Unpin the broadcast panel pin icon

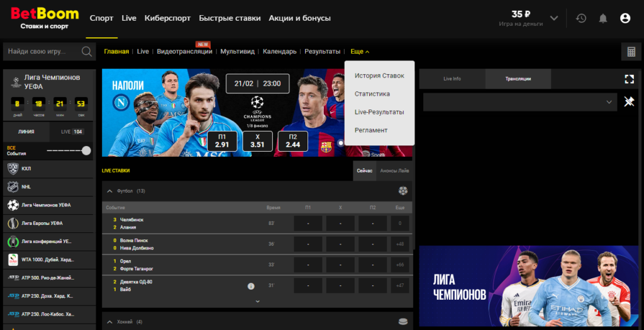[629, 101]
